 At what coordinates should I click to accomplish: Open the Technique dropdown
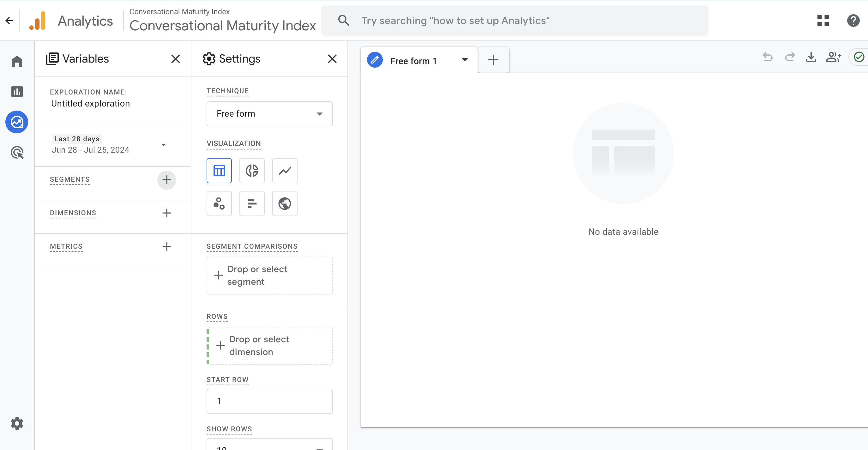point(269,114)
